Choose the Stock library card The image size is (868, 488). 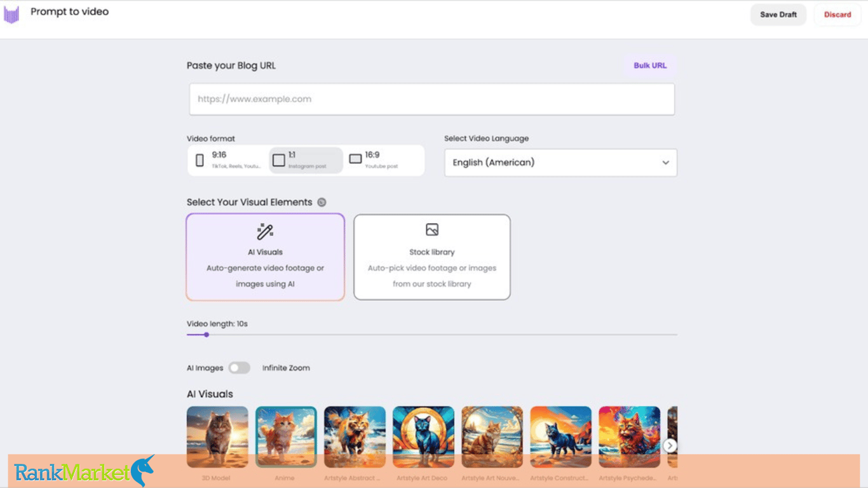point(432,257)
